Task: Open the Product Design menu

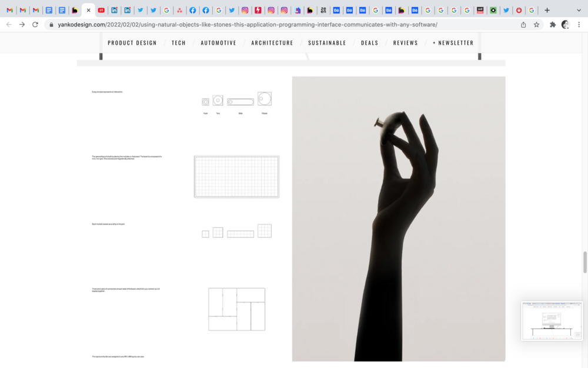Action: [132, 43]
